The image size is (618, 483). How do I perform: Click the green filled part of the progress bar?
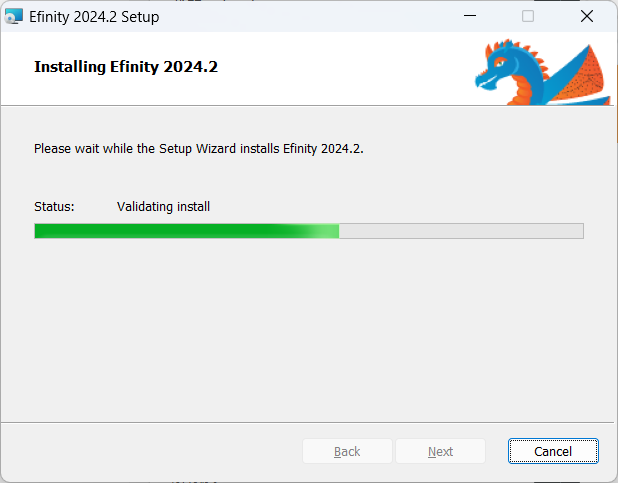[187, 231]
